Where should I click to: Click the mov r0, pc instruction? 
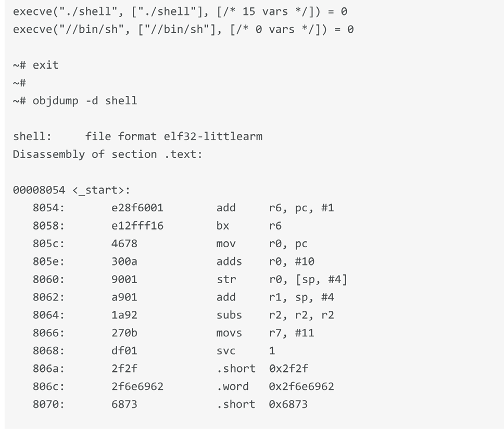(262, 244)
